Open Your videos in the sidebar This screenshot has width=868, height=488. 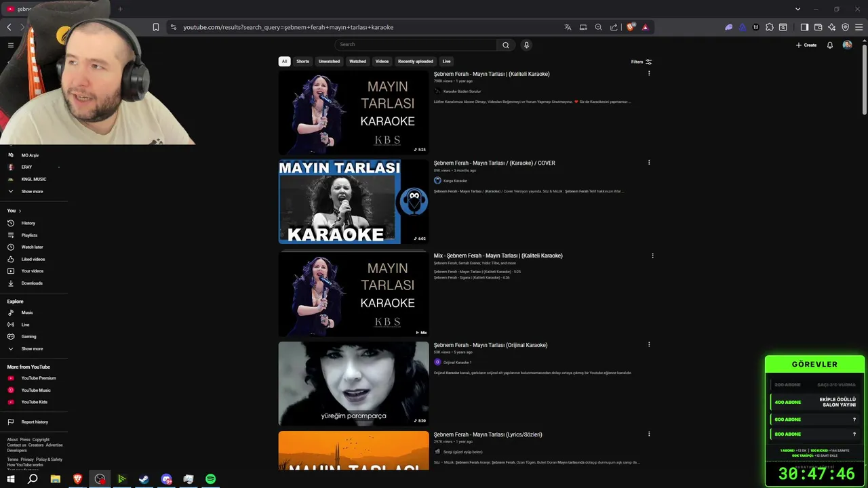click(34, 271)
